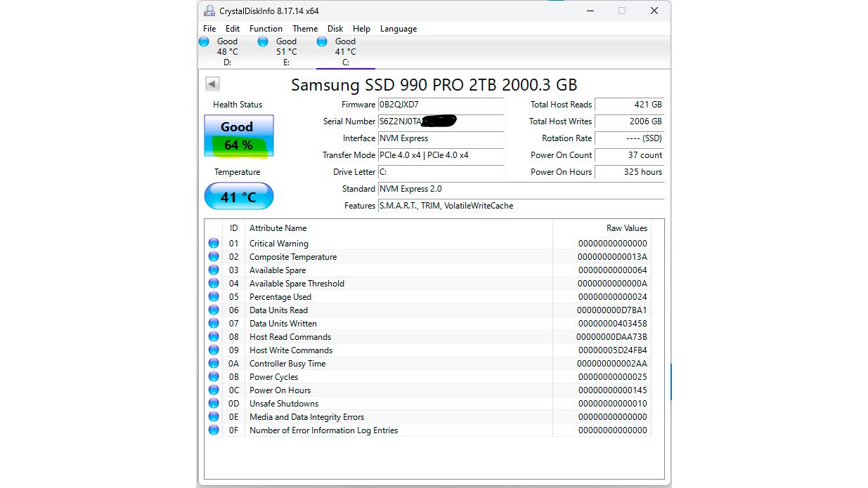This screenshot has height=488, width=868.
Task: Click status orb for Composite Temperature row
Action: (x=214, y=257)
